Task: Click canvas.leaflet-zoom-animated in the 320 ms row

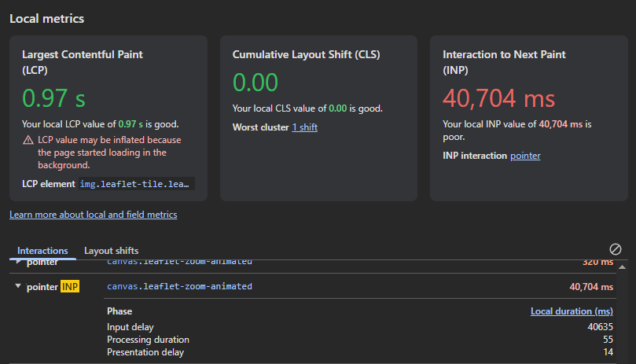Action: click(179, 263)
